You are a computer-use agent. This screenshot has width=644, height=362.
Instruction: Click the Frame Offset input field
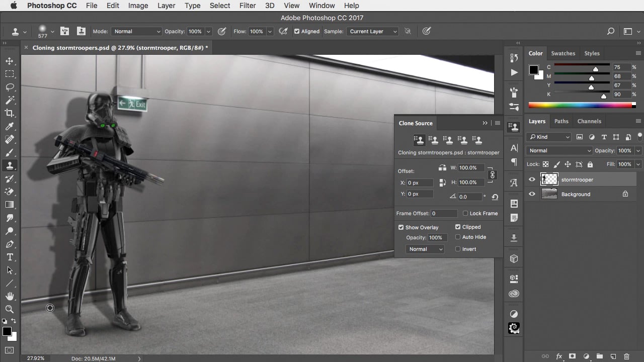444,213
